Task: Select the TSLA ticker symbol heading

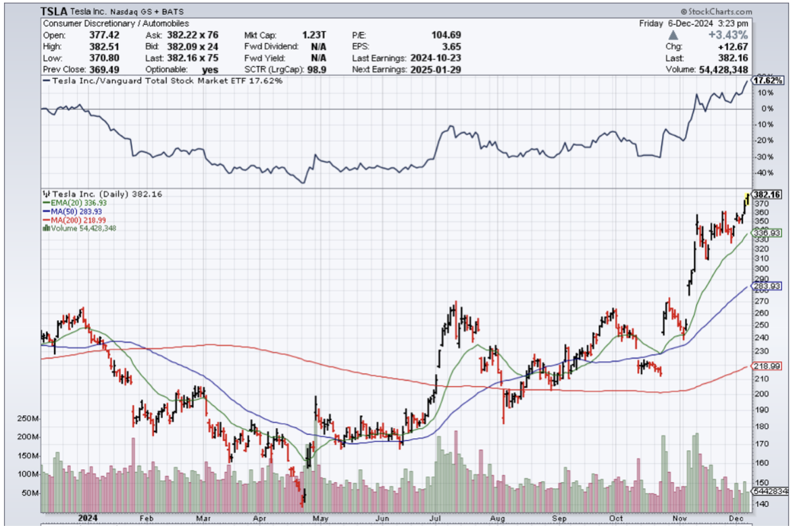Action: click(53, 11)
